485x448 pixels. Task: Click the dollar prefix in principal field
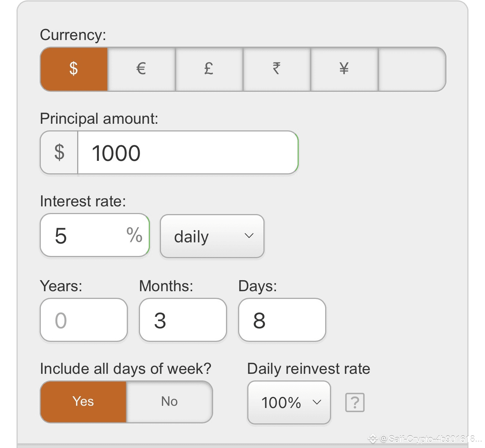point(59,152)
